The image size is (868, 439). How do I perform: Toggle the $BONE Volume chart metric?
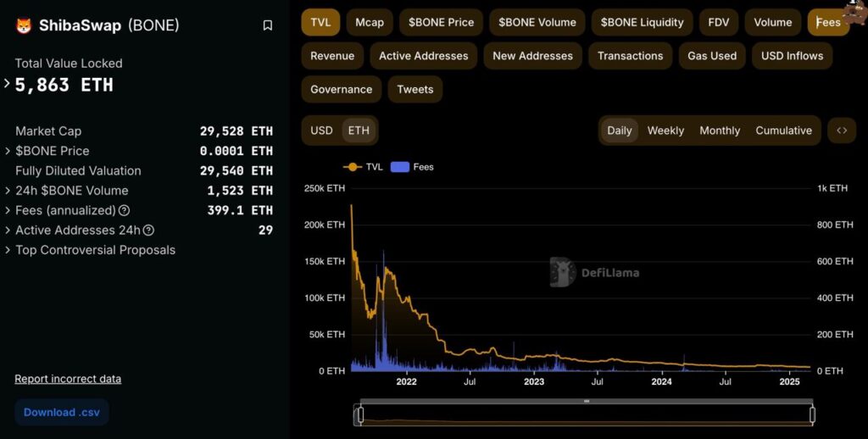click(x=537, y=23)
